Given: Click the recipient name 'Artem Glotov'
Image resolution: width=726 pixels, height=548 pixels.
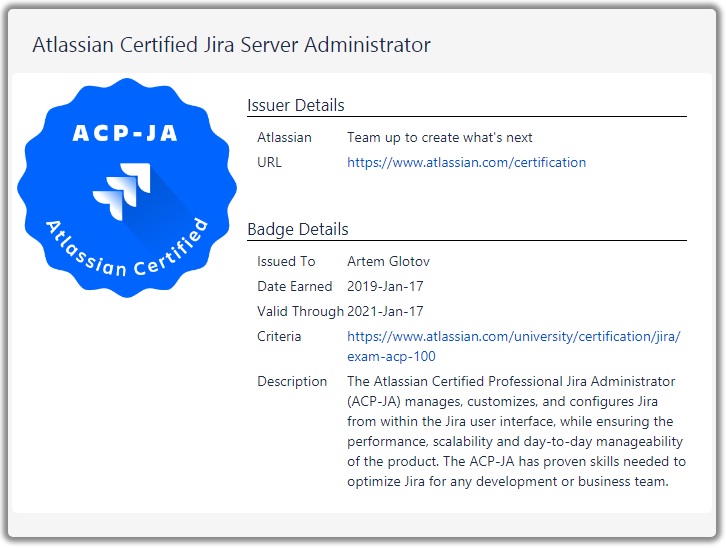Looking at the screenshot, I should 388,262.
